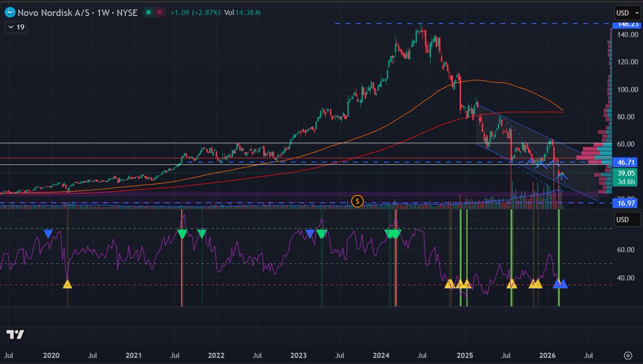Click the green market status dot
This screenshot has height=364, width=643.
tap(148, 12)
